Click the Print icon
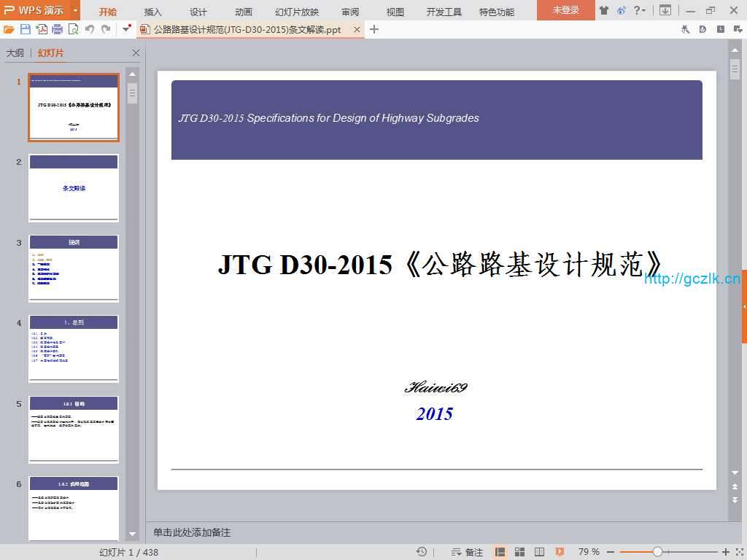The image size is (747, 560). click(57, 29)
